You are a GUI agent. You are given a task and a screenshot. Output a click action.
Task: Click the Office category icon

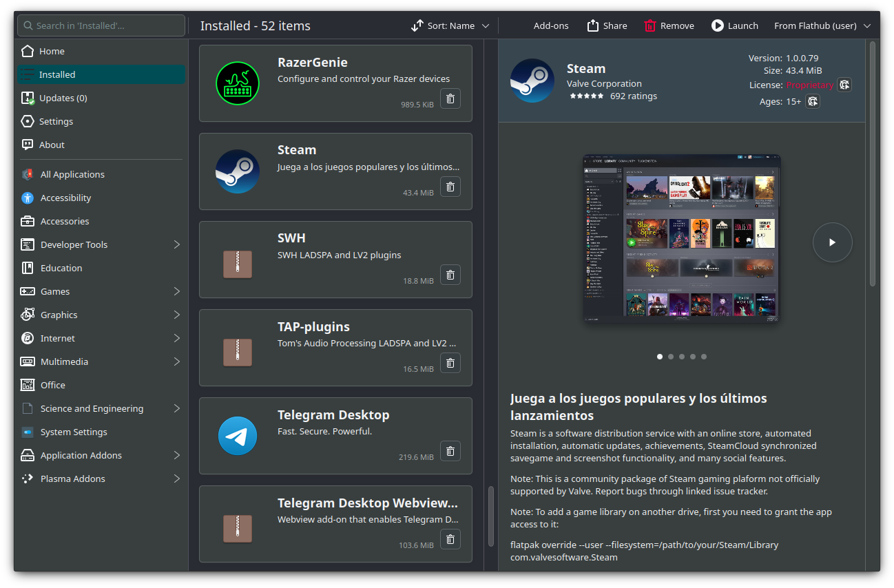click(28, 385)
